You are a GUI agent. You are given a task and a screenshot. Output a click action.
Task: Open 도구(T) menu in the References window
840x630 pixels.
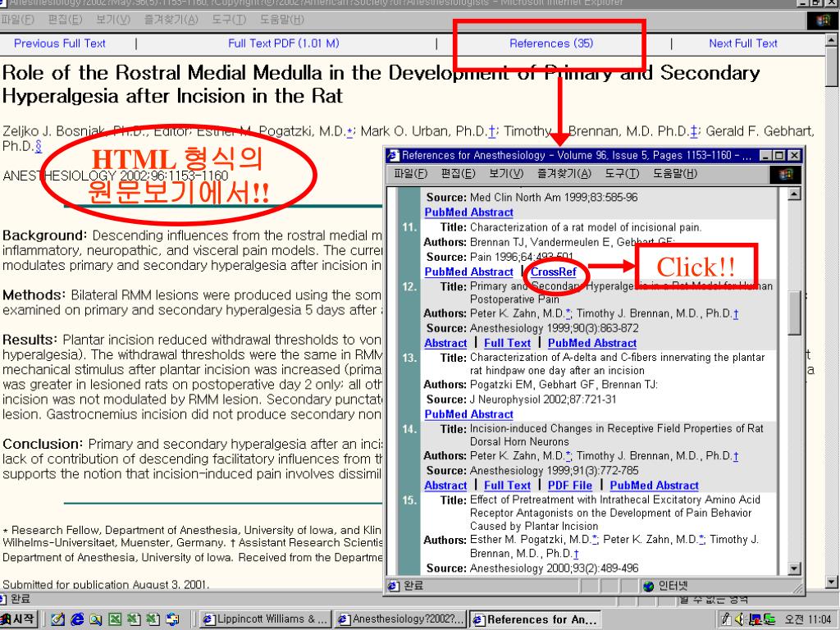coord(622,174)
